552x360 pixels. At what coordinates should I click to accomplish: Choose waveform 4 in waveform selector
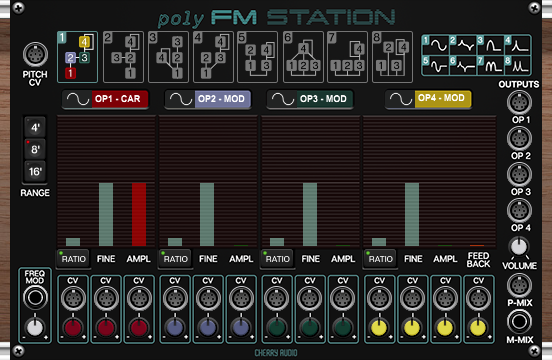point(518,45)
